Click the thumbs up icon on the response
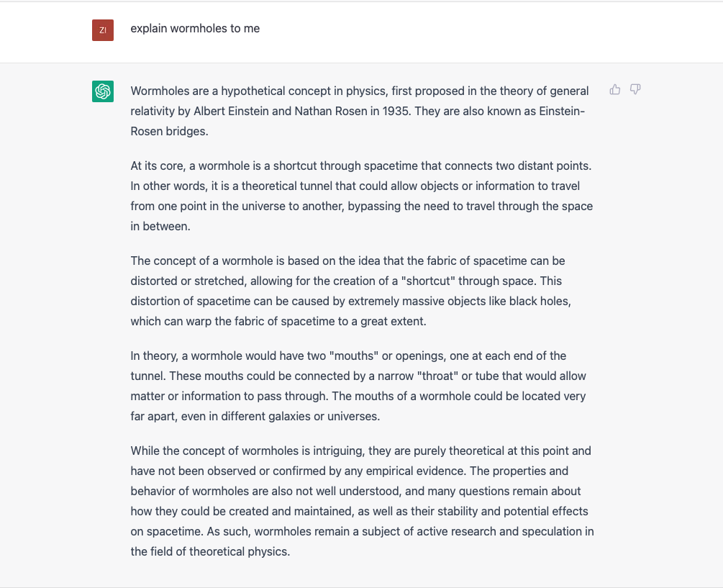This screenshot has height=588, width=723. tap(614, 89)
